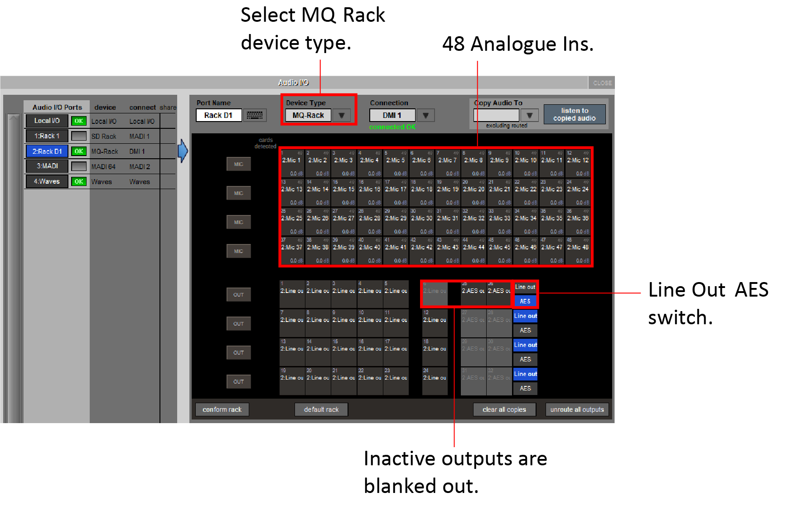Select the 2:Mic 1 input cell

[x=292, y=163]
